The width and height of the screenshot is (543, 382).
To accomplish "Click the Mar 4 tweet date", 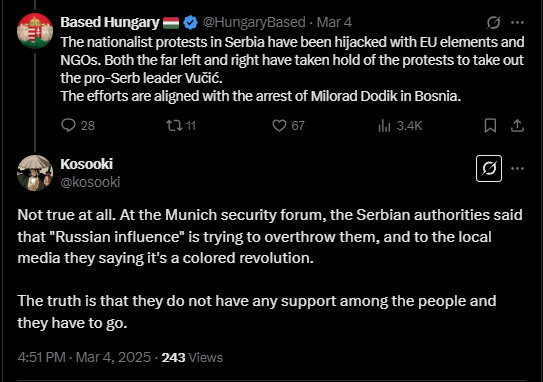I will coord(334,23).
